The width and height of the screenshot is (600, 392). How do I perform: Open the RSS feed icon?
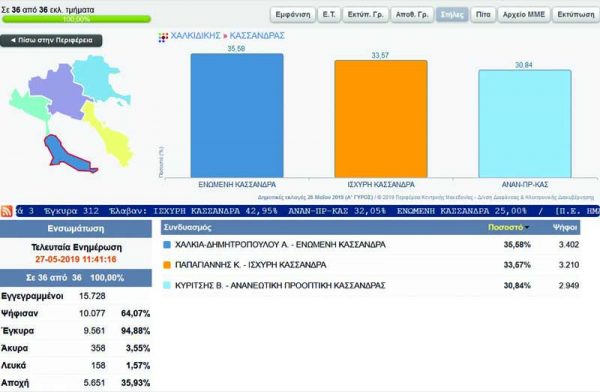click(7, 211)
